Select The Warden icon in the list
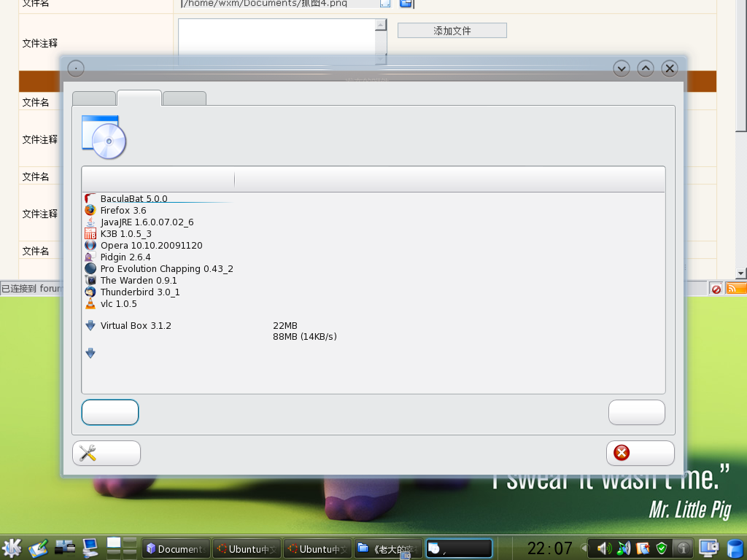Screen dimensions: 747x560 pos(90,280)
